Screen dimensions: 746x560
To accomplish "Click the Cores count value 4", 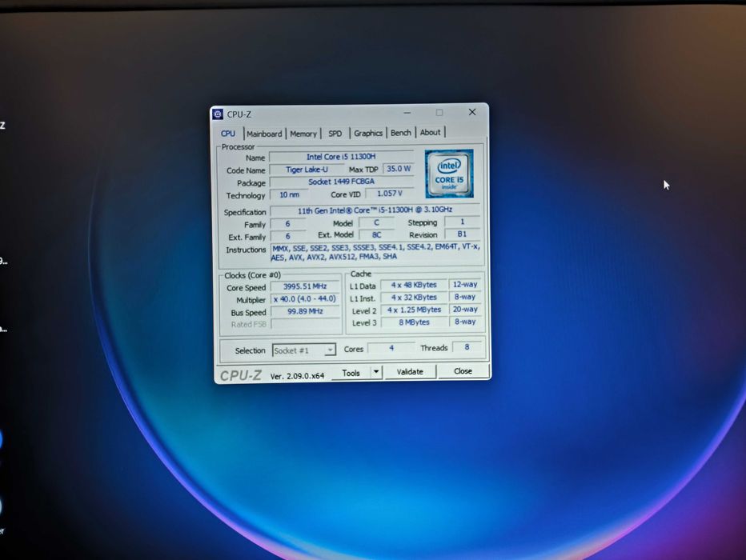I will (x=391, y=348).
